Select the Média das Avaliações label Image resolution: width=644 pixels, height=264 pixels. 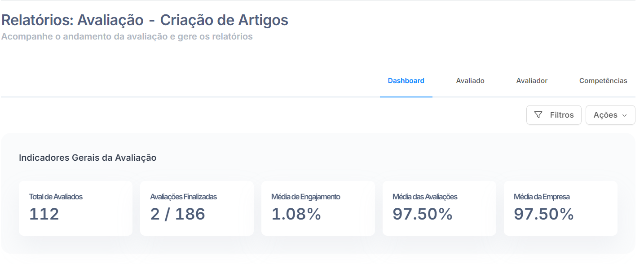tap(425, 197)
